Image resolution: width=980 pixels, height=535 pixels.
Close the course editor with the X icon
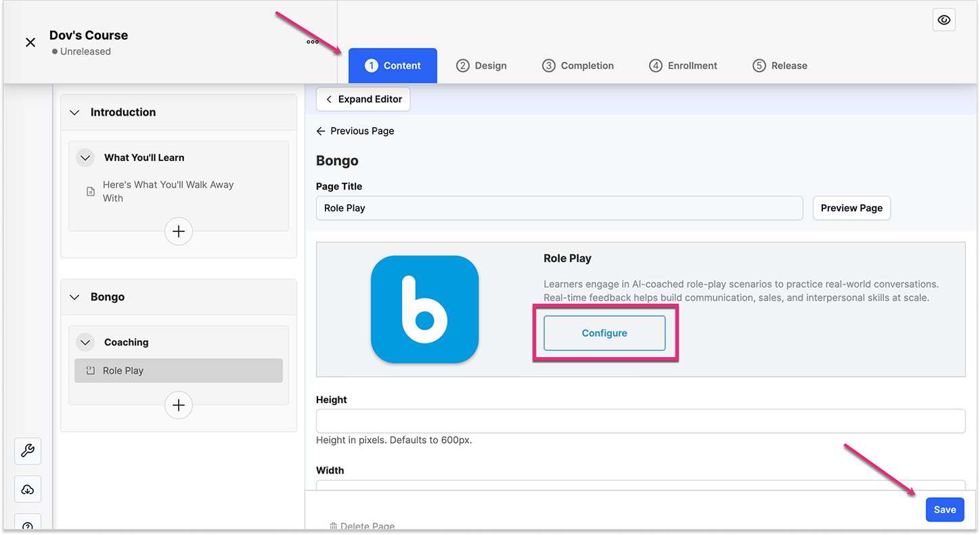point(30,43)
